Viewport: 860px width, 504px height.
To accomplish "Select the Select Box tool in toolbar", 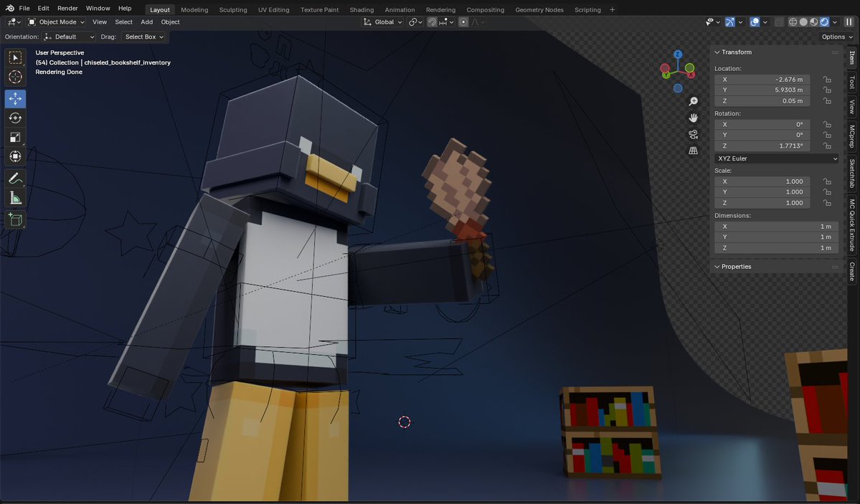I will pos(15,57).
